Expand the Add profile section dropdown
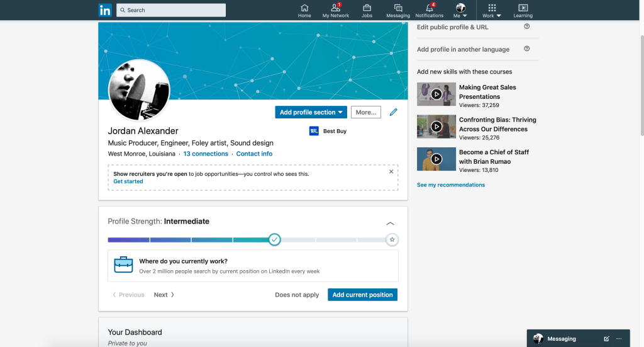Image resolution: width=644 pixels, height=347 pixels. click(311, 112)
